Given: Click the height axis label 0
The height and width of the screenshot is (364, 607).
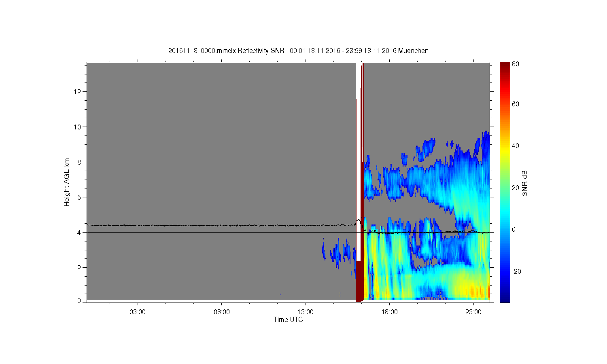Looking at the screenshot, I should coord(79,301).
